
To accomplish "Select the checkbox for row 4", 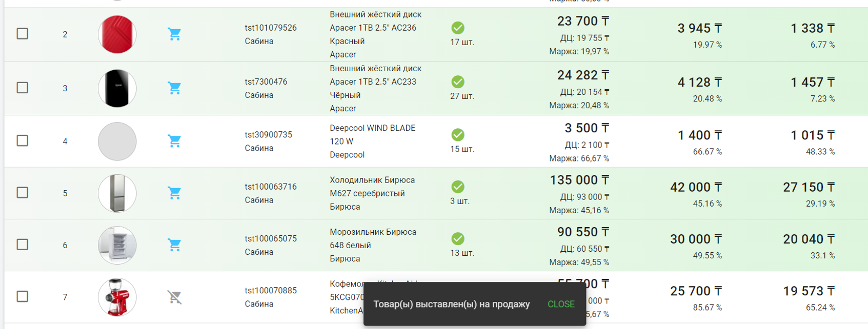I will pos(23,140).
